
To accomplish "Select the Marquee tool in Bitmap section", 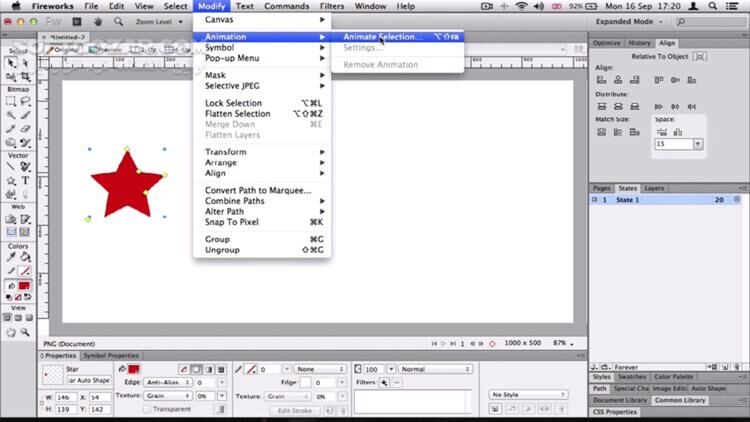I will click(10, 101).
